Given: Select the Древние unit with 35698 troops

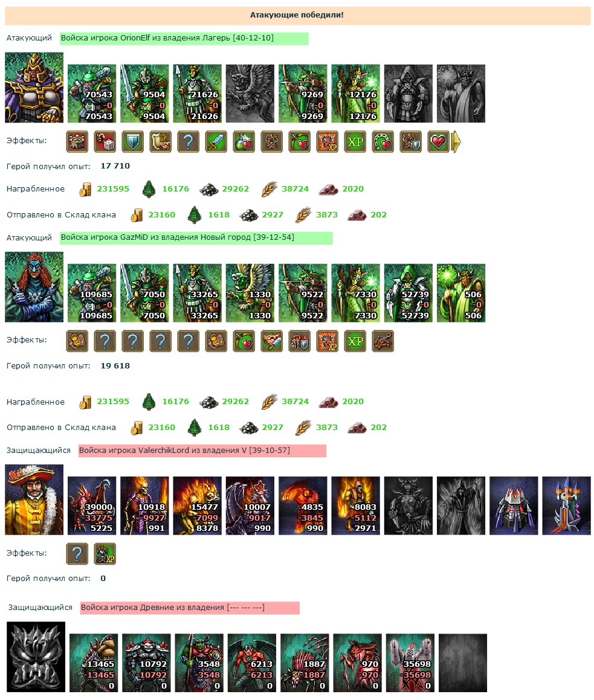Looking at the screenshot, I should tap(410, 663).
